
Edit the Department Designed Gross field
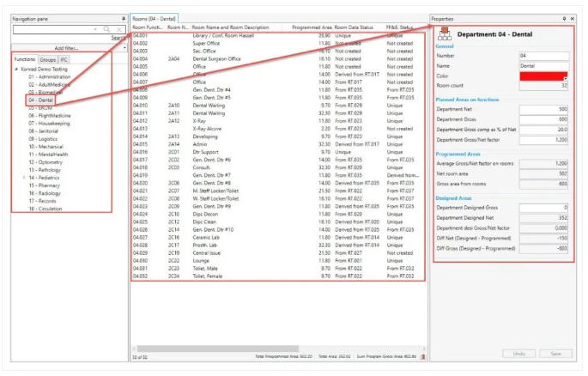point(543,208)
